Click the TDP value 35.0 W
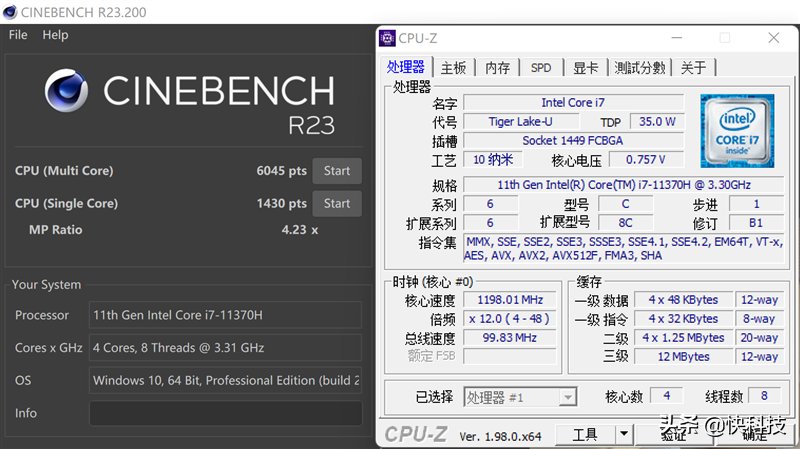This screenshot has width=800, height=449. (x=657, y=121)
